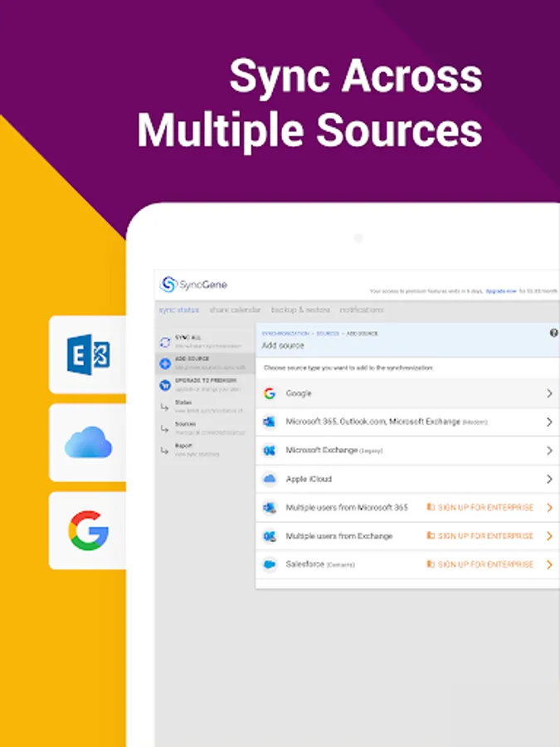The height and width of the screenshot is (747, 560).
Task: Click Sign Up For Enterprise on Salesforce row
Action: click(x=480, y=564)
